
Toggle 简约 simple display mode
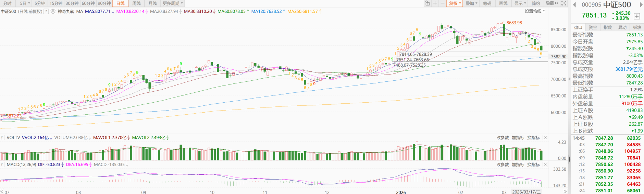click(536, 3)
